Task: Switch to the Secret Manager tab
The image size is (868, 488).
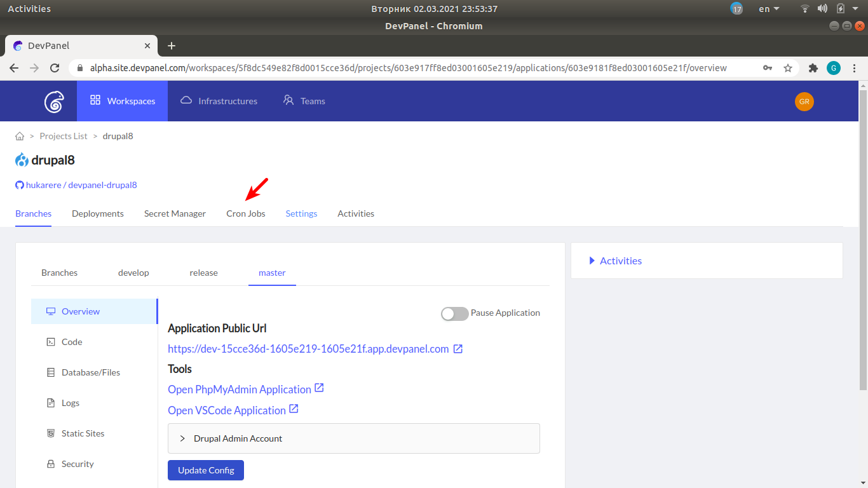Action: tap(175, 213)
